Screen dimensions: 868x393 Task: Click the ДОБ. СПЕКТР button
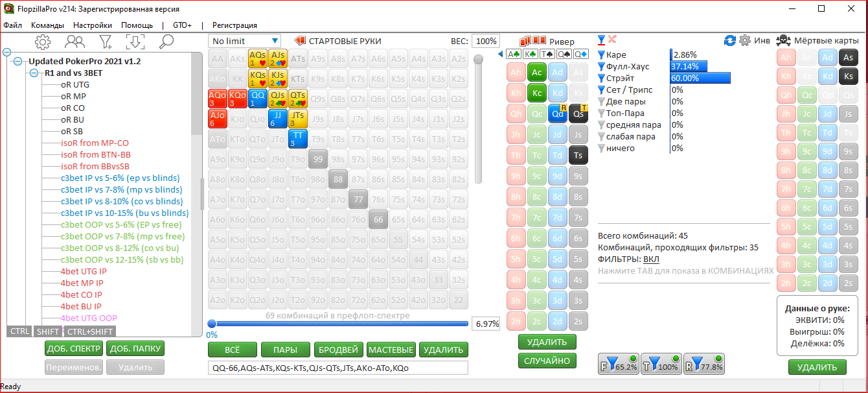[x=74, y=348]
